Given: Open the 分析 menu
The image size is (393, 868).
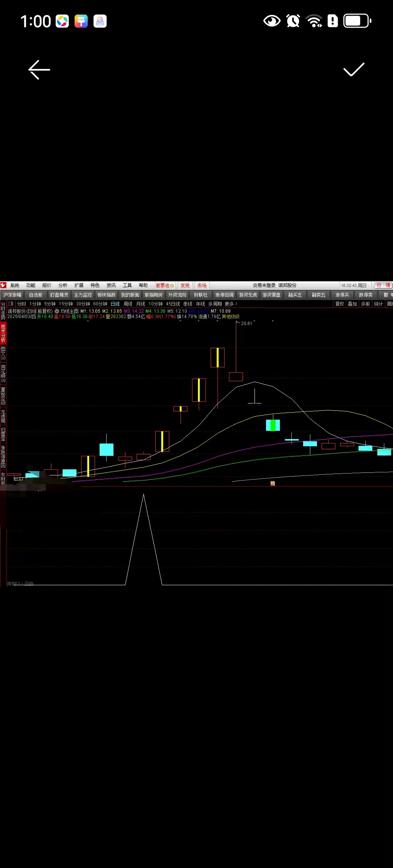Looking at the screenshot, I should click(x=63, y=285).
